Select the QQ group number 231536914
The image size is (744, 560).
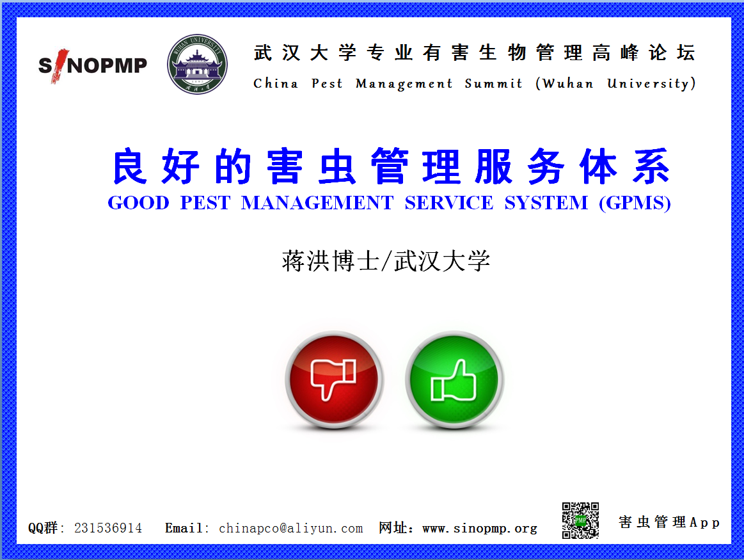pyautogui.click(x=108, y=528)
